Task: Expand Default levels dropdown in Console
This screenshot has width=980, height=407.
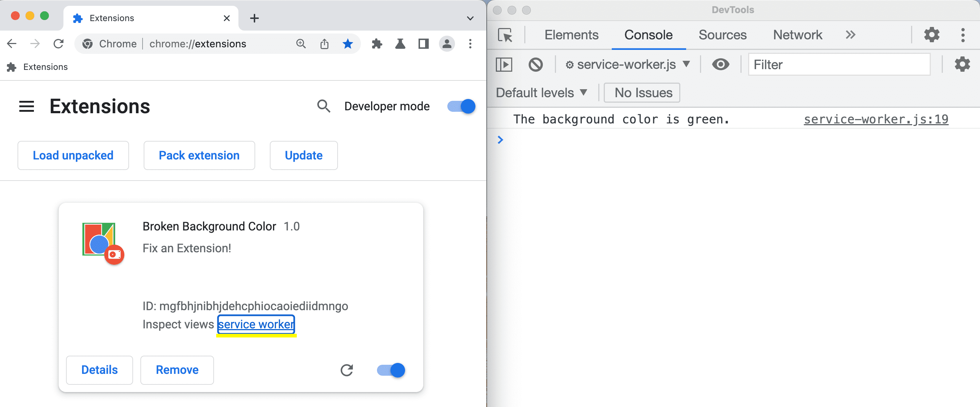Action: click(x=541, y=92)
